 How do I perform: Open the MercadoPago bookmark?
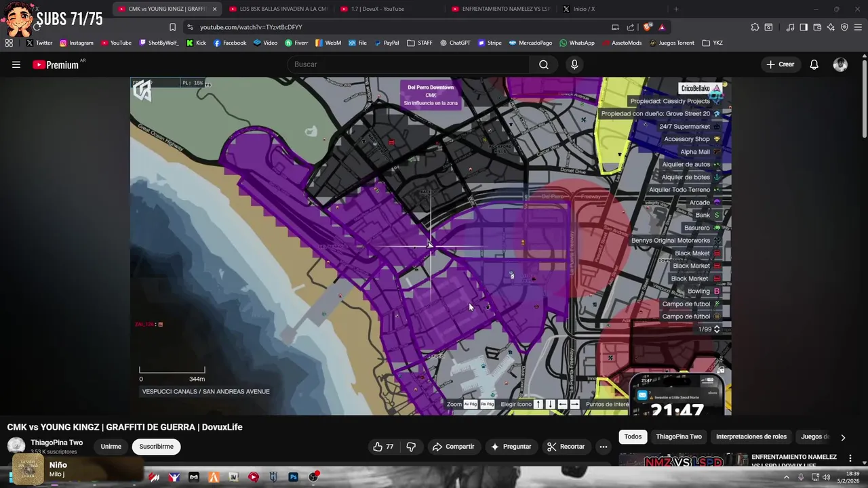click(530, 43)
